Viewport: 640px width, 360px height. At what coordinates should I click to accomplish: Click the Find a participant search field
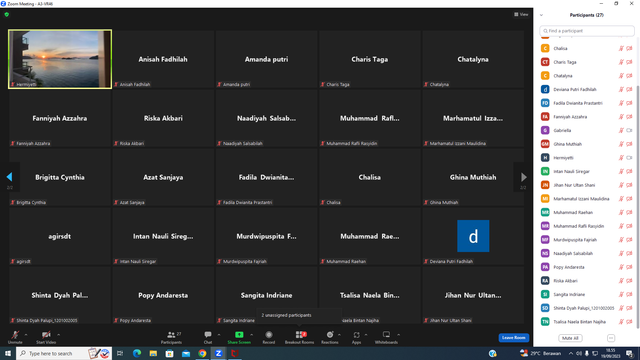pyautogui.click(x=587, y=31)
